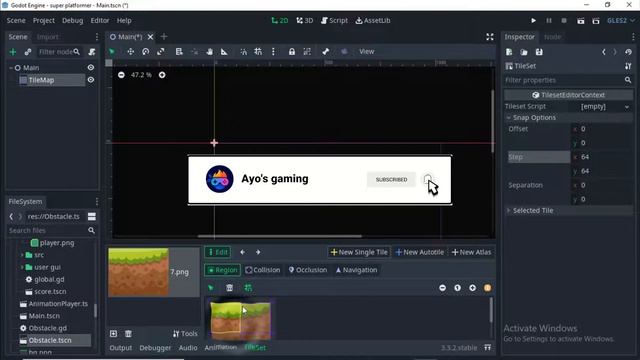Add a new scene tab
This screenshot has height=360, width=640.
tap(164, 37)
